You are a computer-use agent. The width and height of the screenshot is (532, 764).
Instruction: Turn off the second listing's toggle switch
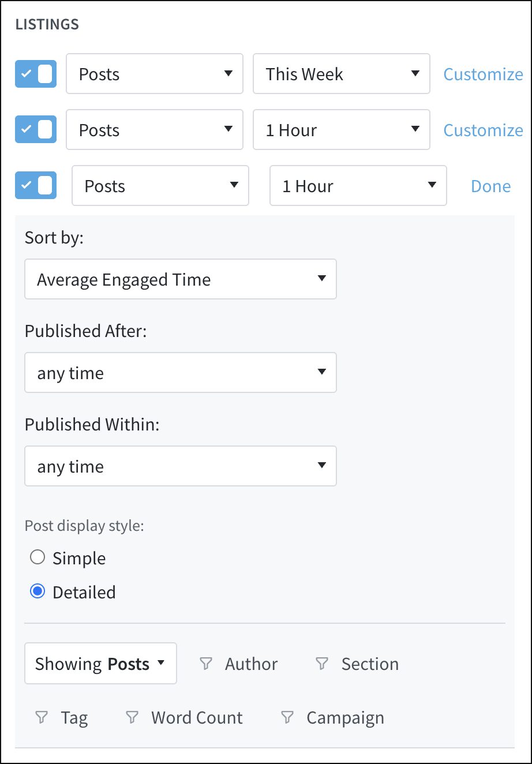tap(35, 129)
